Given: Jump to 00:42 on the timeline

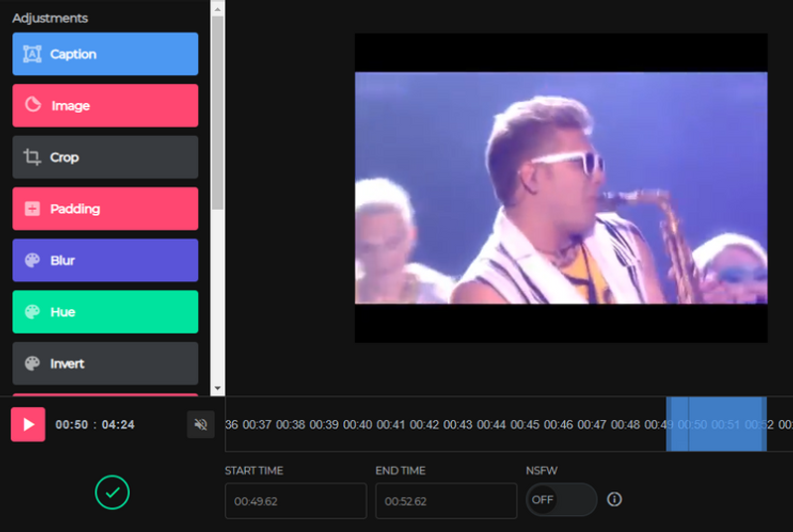Looking at the screenshot, I should click(x=424, y=424).
